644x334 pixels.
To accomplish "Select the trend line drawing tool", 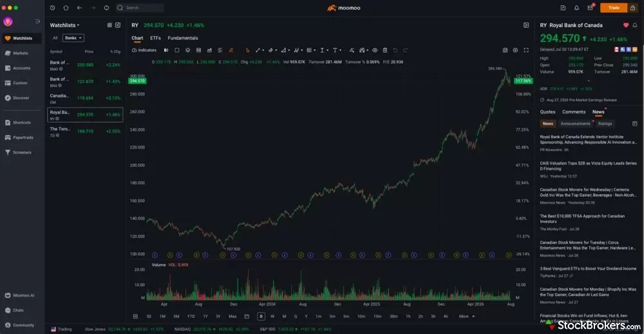I will click(x=258, y=50).
